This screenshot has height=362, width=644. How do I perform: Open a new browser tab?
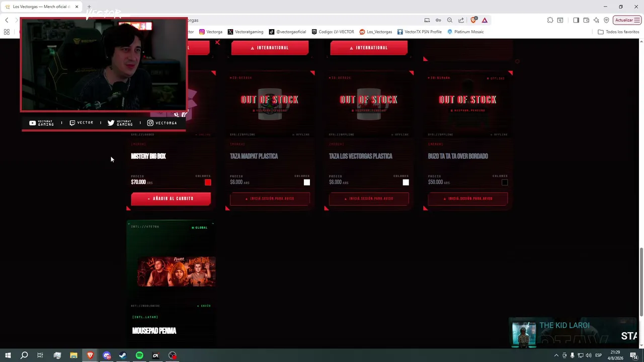(x=89, y=7)
